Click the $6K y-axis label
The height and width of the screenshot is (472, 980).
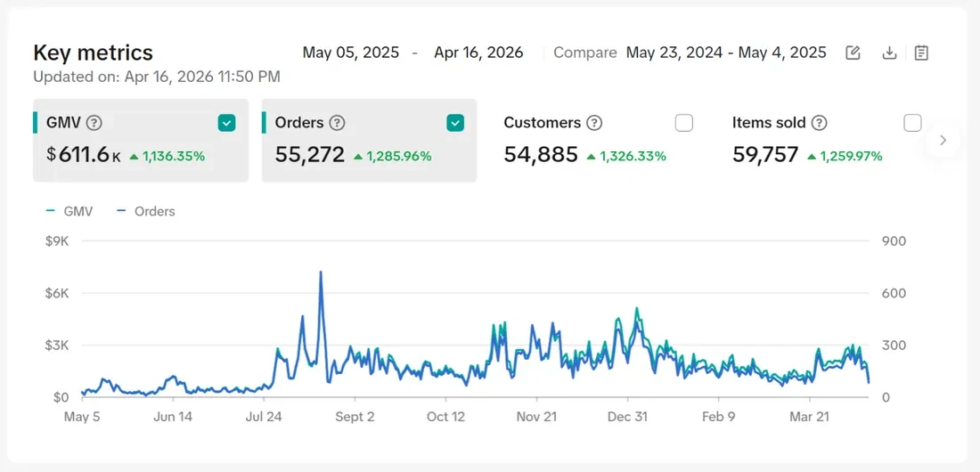pos(57,293)
